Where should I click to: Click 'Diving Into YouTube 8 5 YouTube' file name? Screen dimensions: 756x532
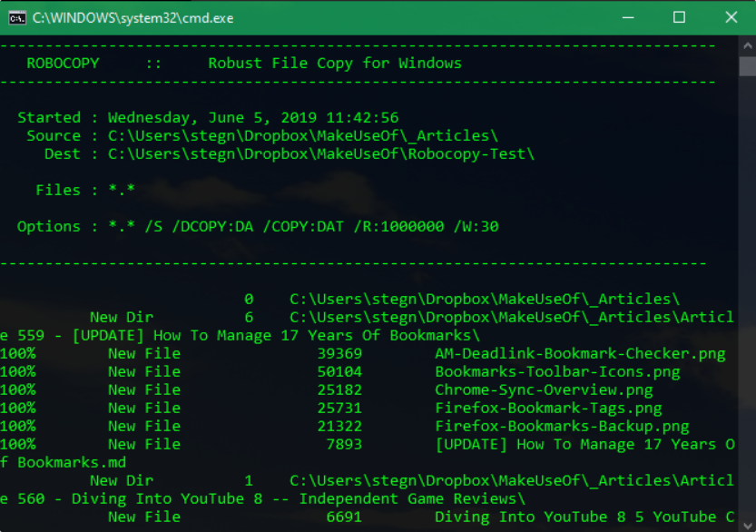[584, 517]
